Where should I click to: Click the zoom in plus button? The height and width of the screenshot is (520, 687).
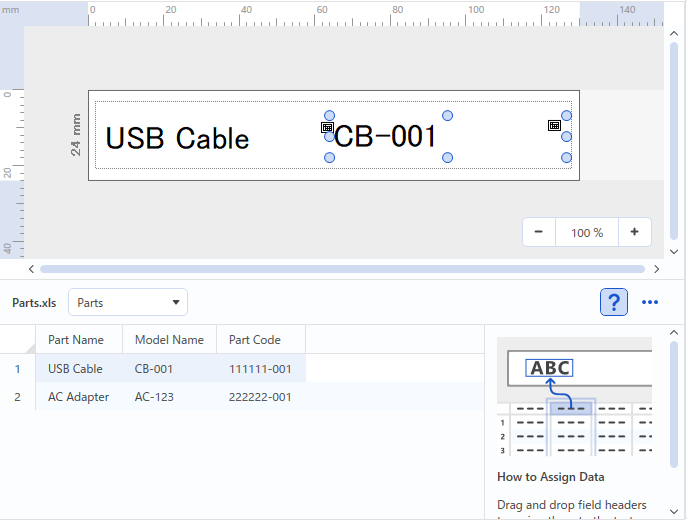coord(634,232)
